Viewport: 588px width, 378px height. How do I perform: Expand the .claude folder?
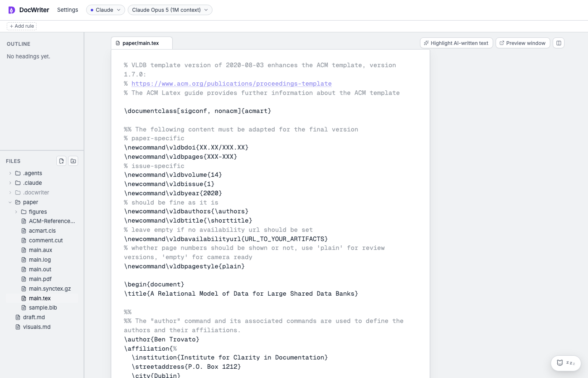(x=10, y=183)
